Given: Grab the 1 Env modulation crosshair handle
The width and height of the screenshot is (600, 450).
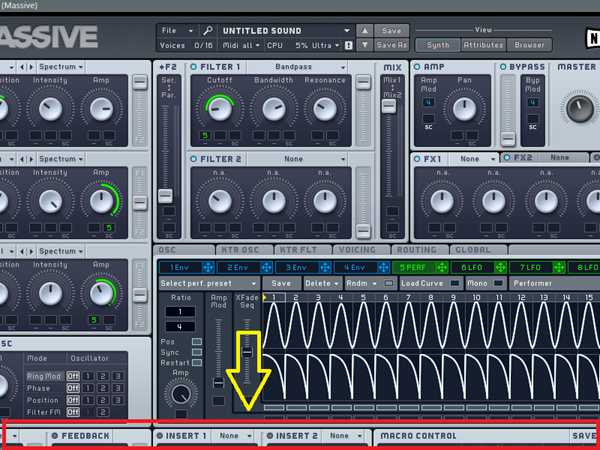Looking at the screenshot, I should tap(208, 267).
